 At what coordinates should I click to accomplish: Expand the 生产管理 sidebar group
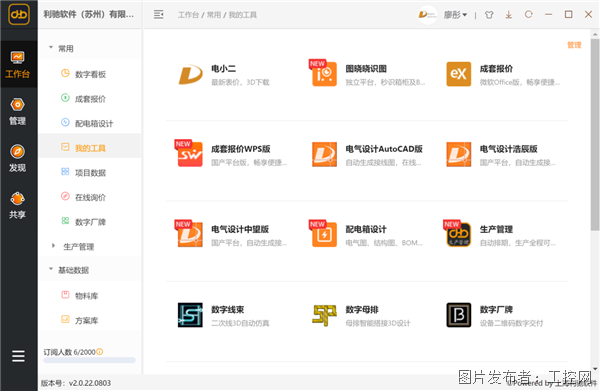click(53, 246)
